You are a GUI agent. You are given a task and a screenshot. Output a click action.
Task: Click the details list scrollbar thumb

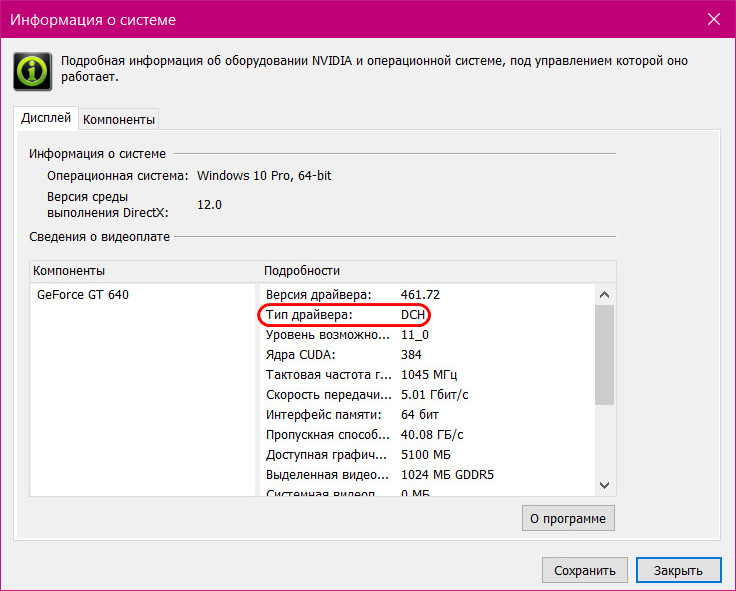[x=605, y=355]
